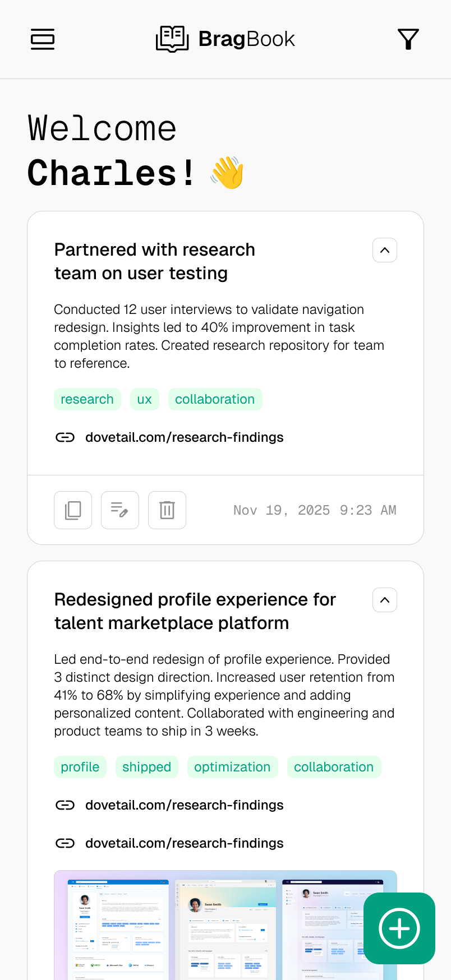
Task: Select the ux tag
Action: click(145, 399)
